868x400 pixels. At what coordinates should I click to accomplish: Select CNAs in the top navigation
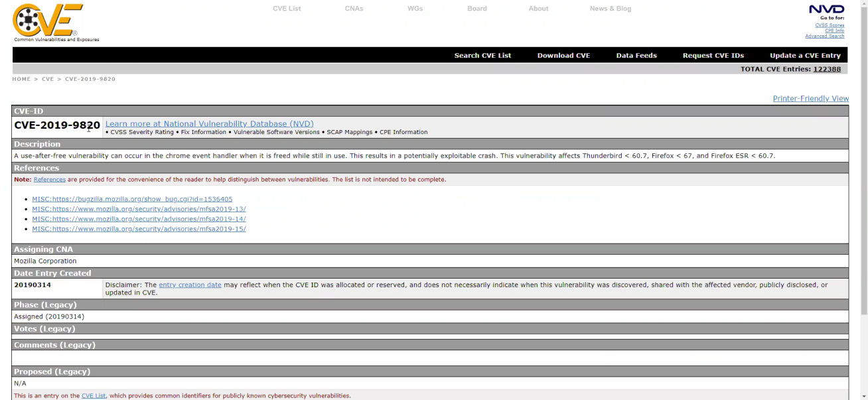[354, 9]
